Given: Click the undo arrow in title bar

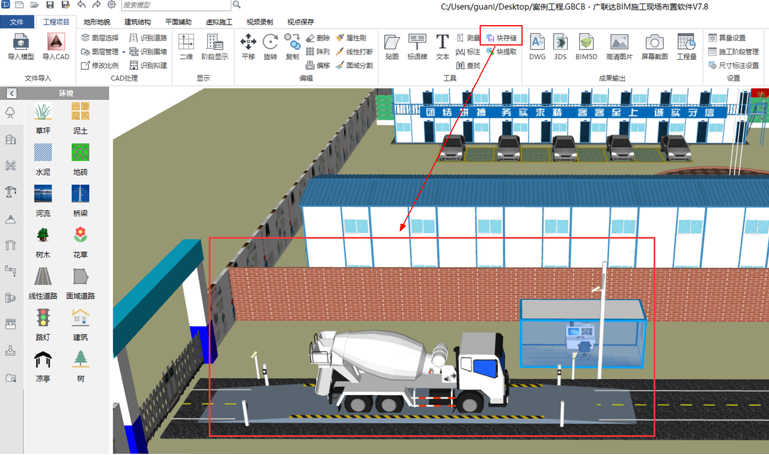Looking at the screenshot, I should coord(81,5).
